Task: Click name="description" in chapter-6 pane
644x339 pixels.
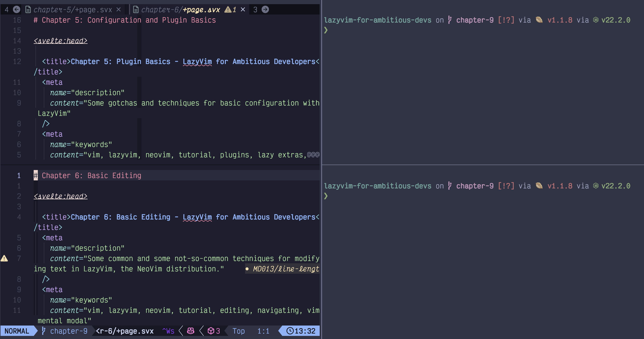Action: point(87,248)
